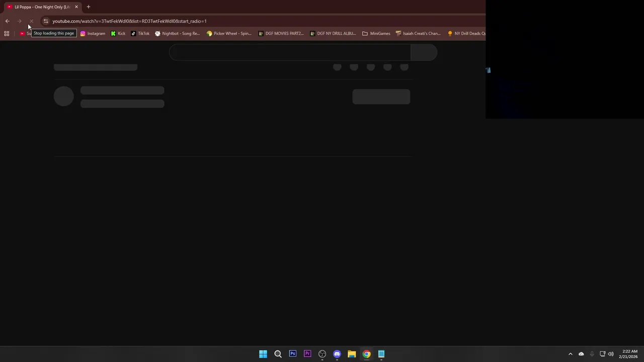This screenshot has height=362, width=644.
Task: Select the Lil Poppa - One Night Only tab
Action: tap(42, 7)
